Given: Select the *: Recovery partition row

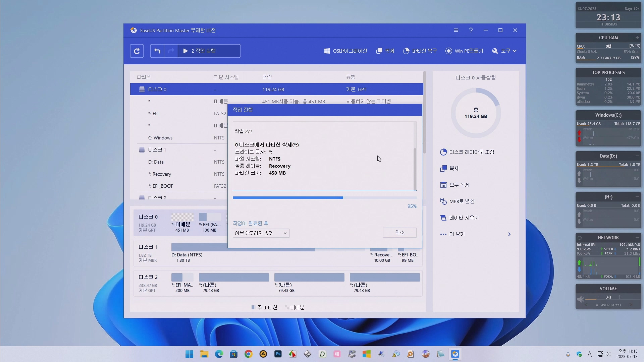Looking at the screenshot, I should point(178,174).
